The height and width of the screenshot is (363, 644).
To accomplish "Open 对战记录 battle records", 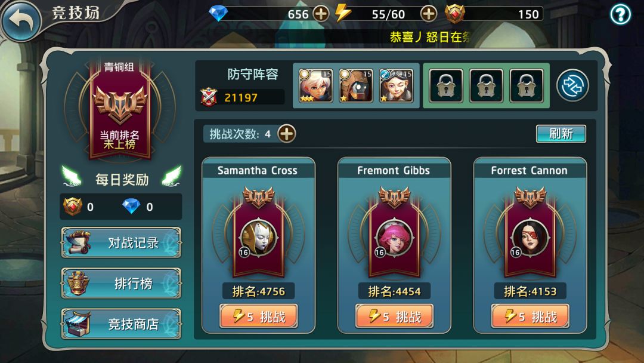I will tap(121, 242).
